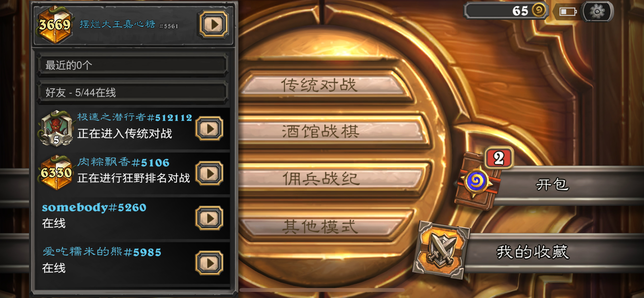Collapse the 好友 - 5/44在线 friends header
644x298 pixels.
click(133, 92)
